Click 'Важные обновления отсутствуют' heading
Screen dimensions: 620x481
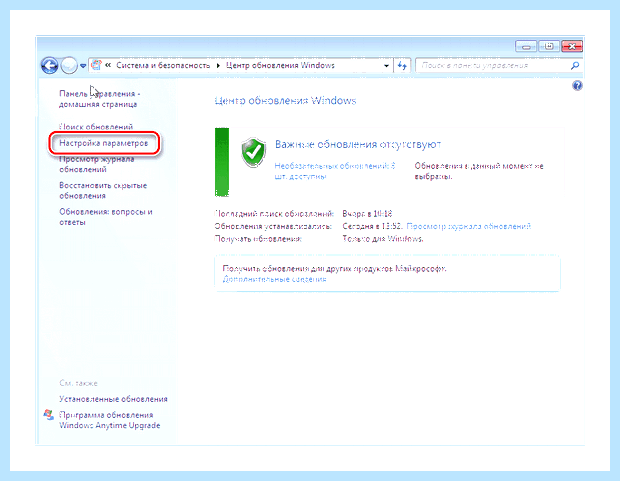pyautogui.click(x=358, y=144)
